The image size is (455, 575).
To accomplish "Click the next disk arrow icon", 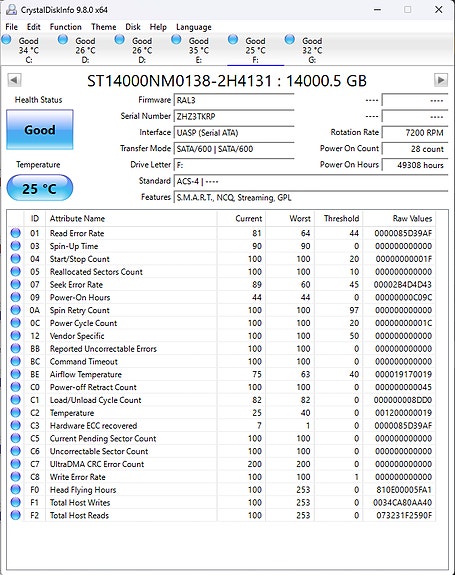I will (x=441, y=80).
